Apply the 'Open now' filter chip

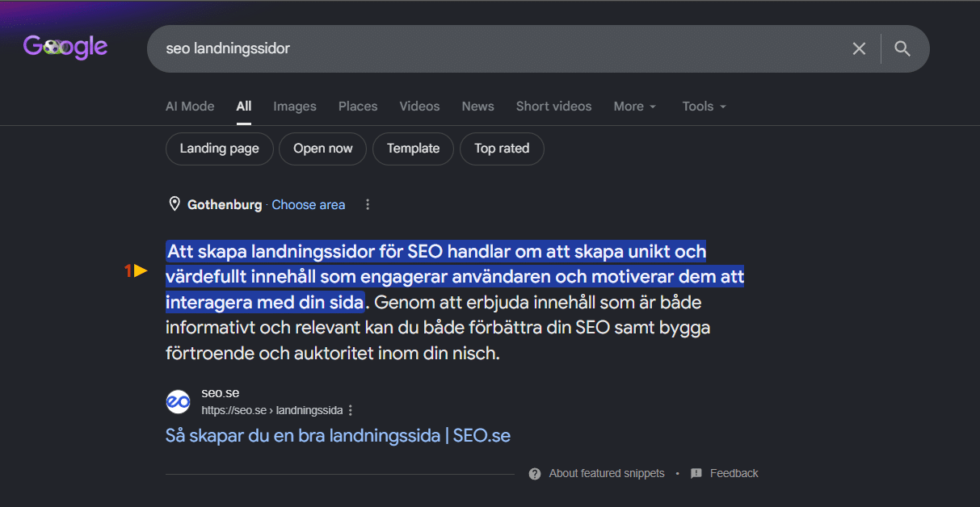coord(323,149)
